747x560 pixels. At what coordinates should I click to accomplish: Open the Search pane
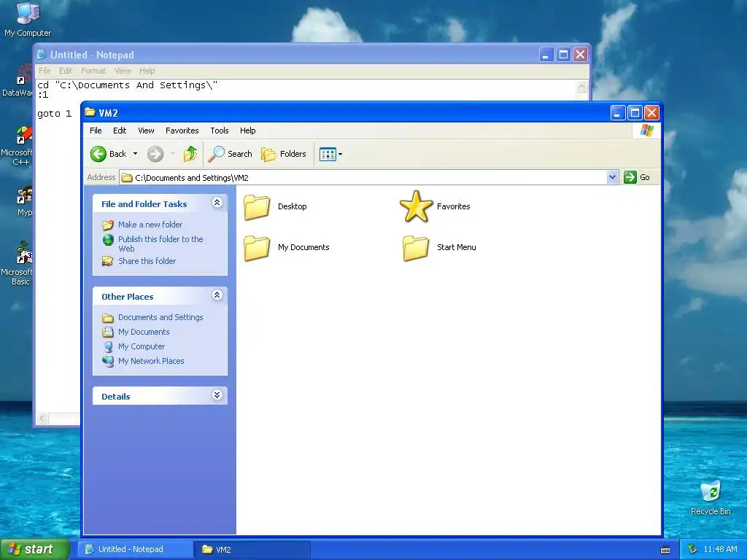tap(231, 154)
